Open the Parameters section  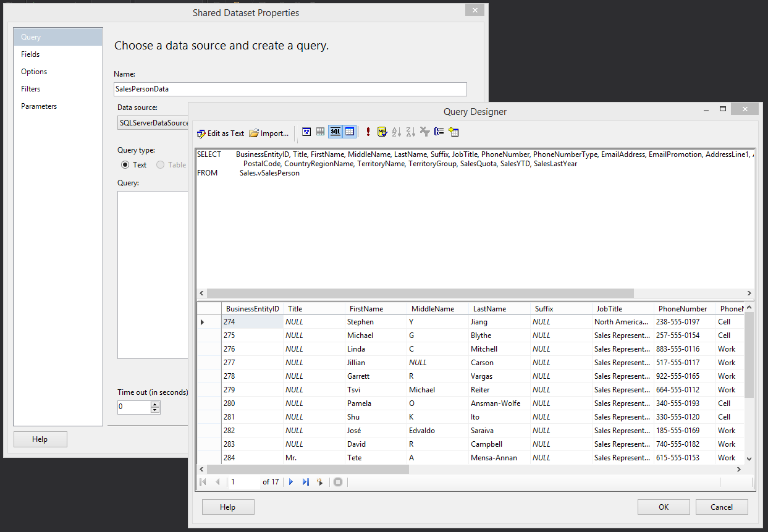[x=39, y=106]
